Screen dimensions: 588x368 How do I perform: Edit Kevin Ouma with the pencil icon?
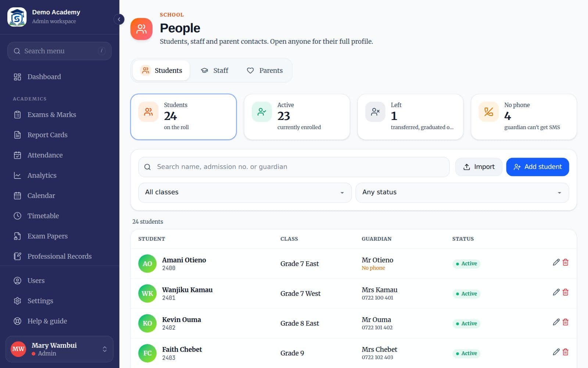(556, 322)
